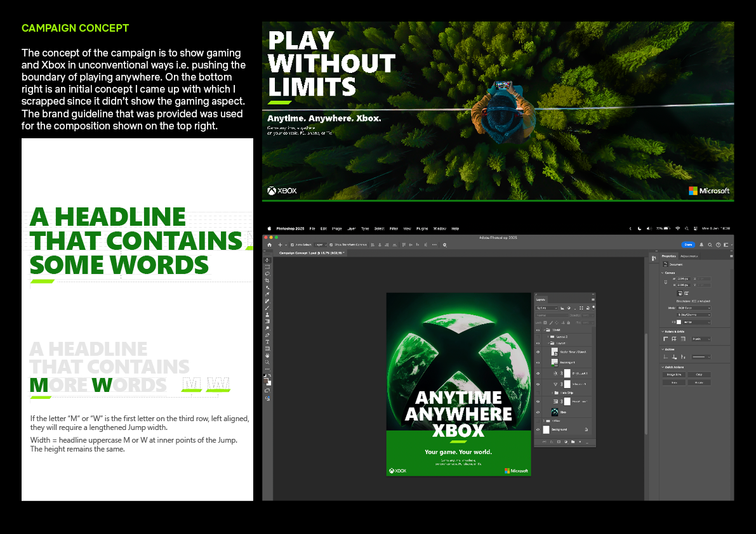Select the Campaign Concept document tab
This screenshot has height=534, width=756.
pyautogui.click(x=312, y=253)
